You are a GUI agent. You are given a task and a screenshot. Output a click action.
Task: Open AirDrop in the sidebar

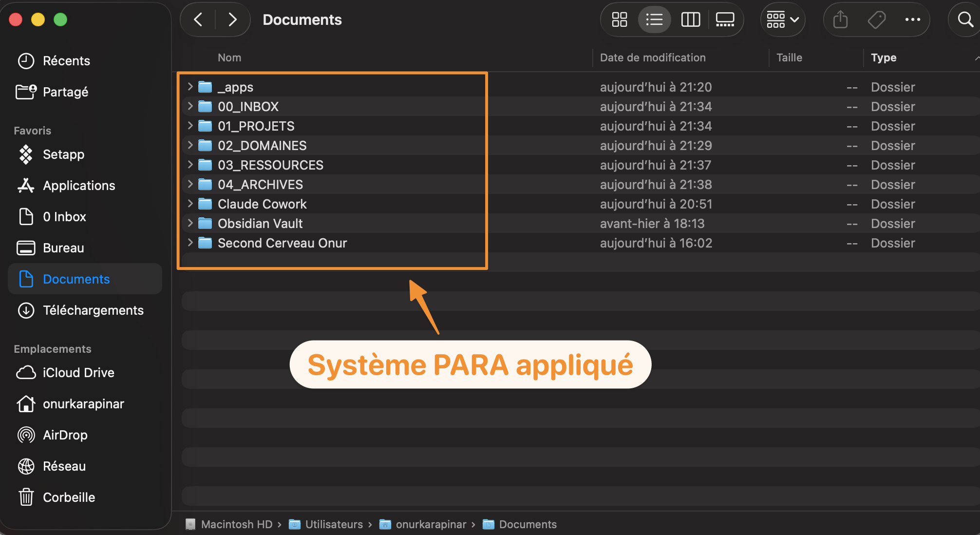[85, 435]
